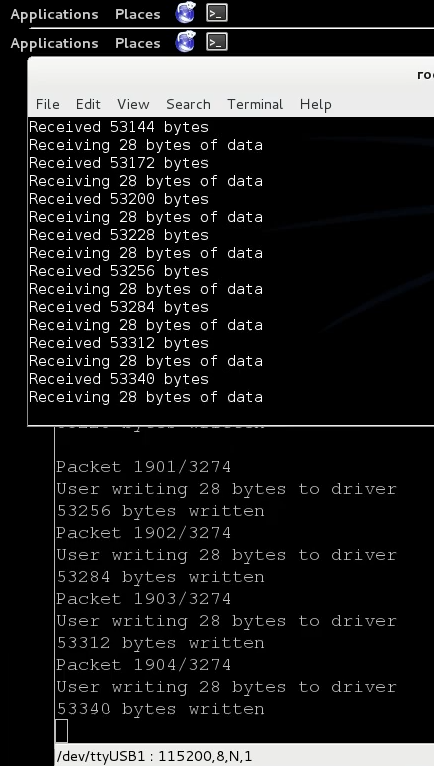The width and height of the screenshot is (434, 766).
Task: Click the cursor block in serial console
Action: coord(62,731)
